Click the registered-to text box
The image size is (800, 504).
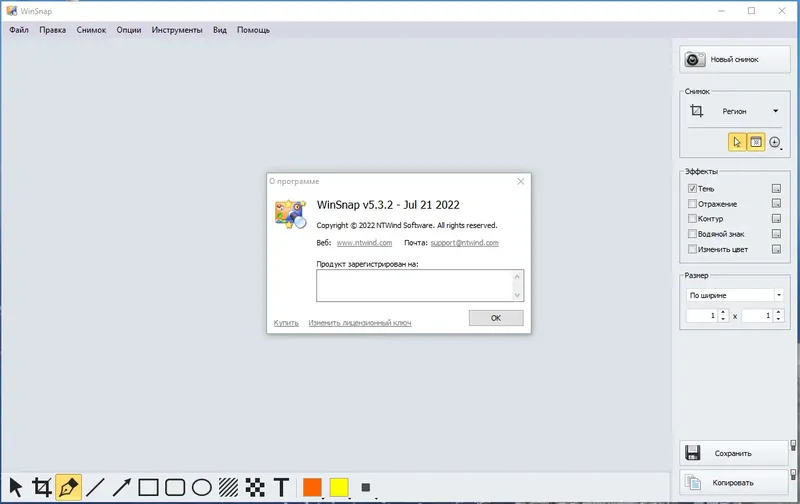click(419, 286)
